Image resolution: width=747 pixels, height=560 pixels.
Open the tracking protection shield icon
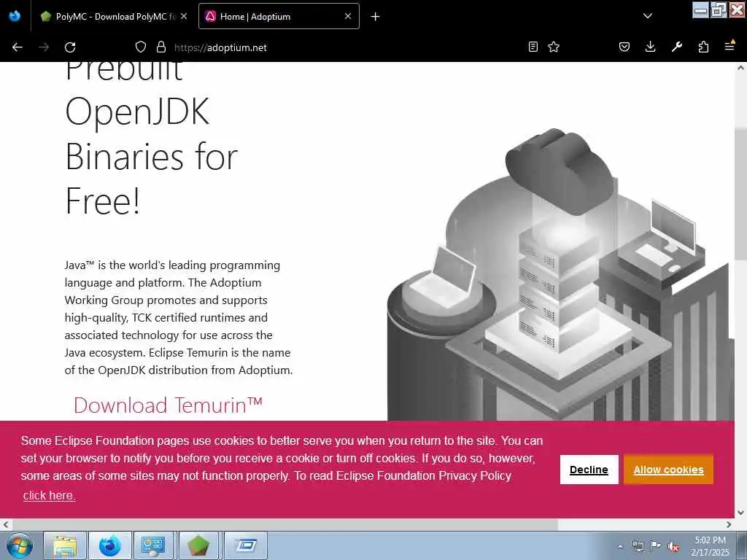(141, 47)
